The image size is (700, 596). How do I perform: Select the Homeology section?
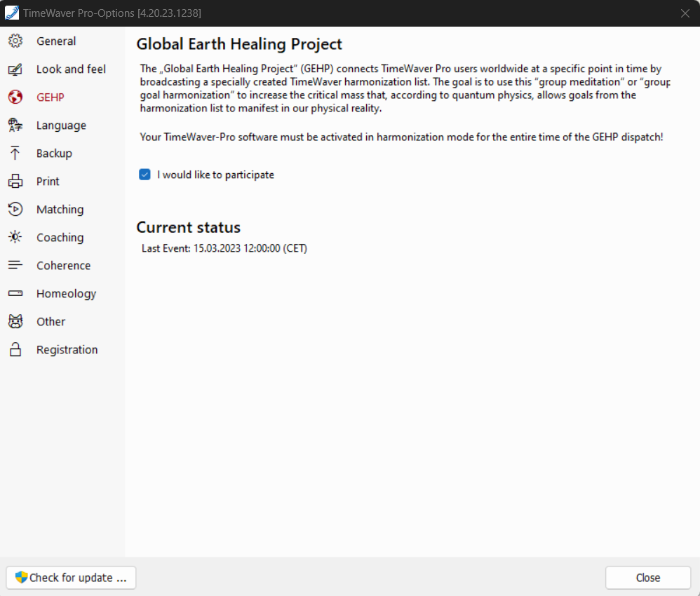pos(66,294)
